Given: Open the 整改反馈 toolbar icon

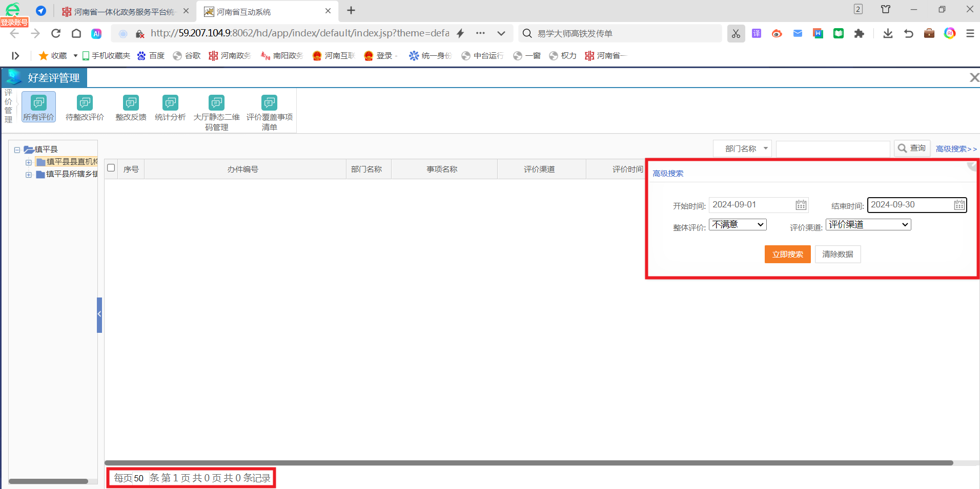Looking at the screenshot, I should (131, 107).
